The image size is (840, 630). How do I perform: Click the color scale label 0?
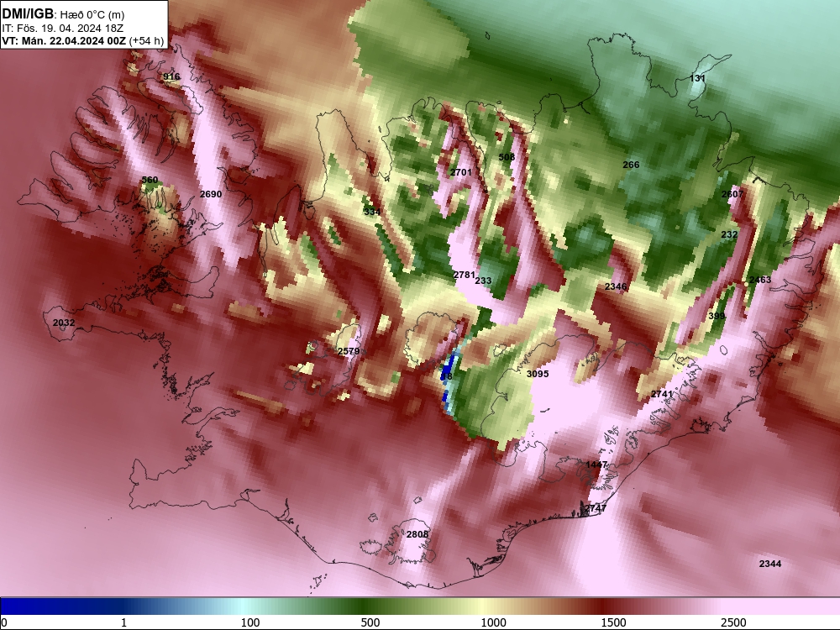tap(4, 622)
